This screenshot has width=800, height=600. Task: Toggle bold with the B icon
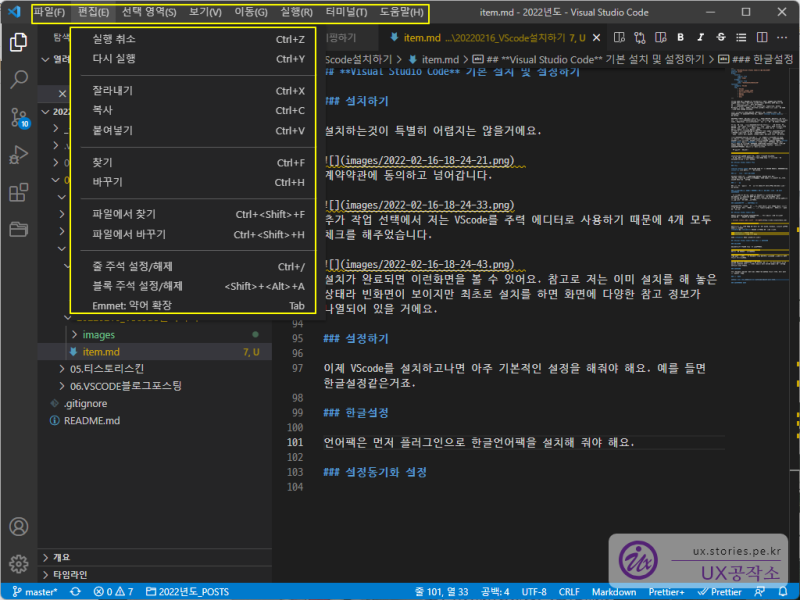680,37
